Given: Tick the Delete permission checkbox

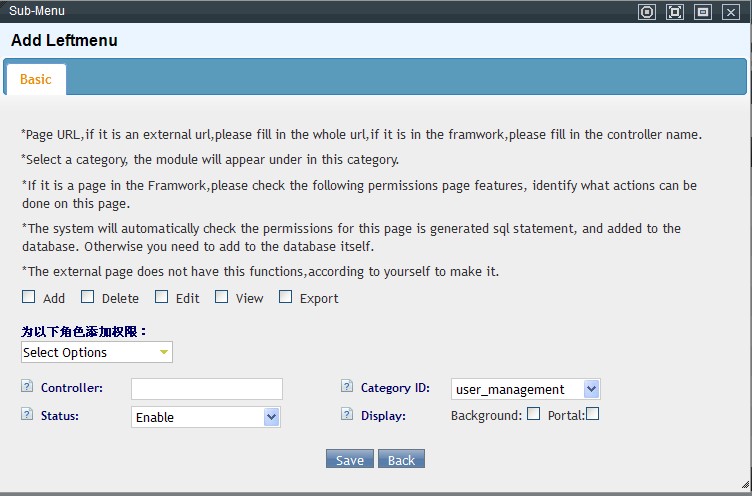Looking at the screenshot, I should (88, 297).
